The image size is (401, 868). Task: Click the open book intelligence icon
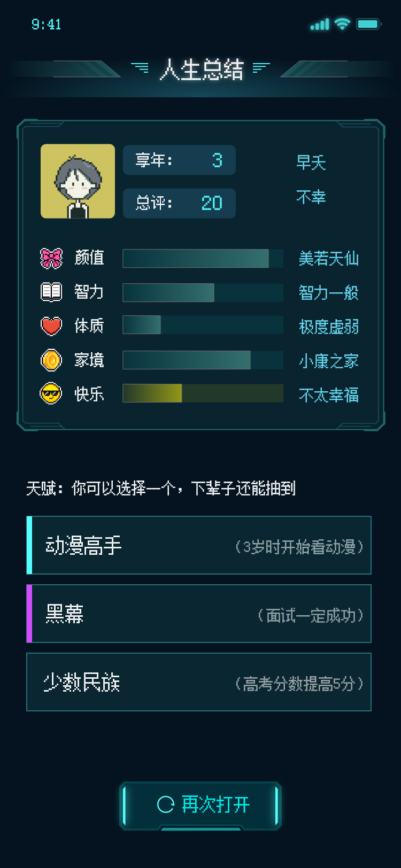tap(51, 292)
